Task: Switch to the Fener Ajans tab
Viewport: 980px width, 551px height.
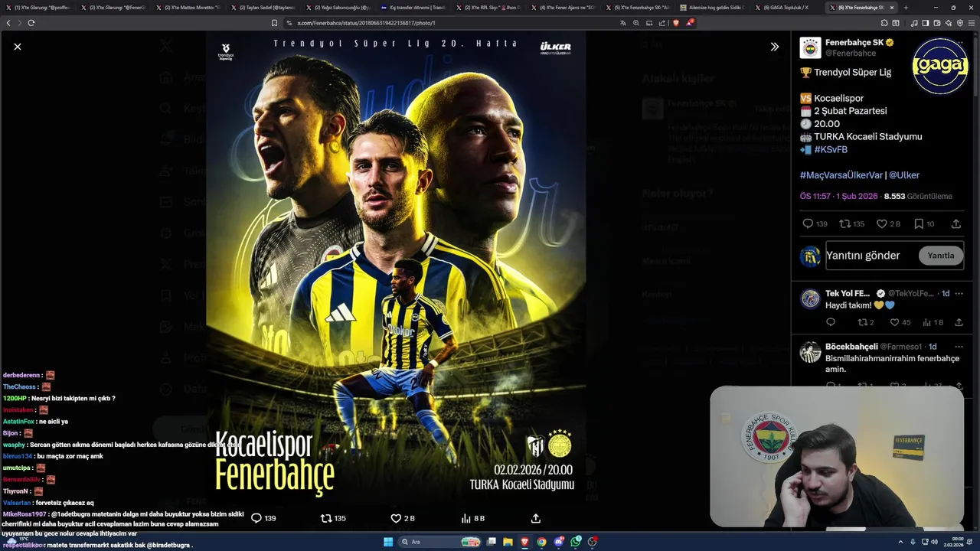Action: pyautogui.click(x=566, y=7)
